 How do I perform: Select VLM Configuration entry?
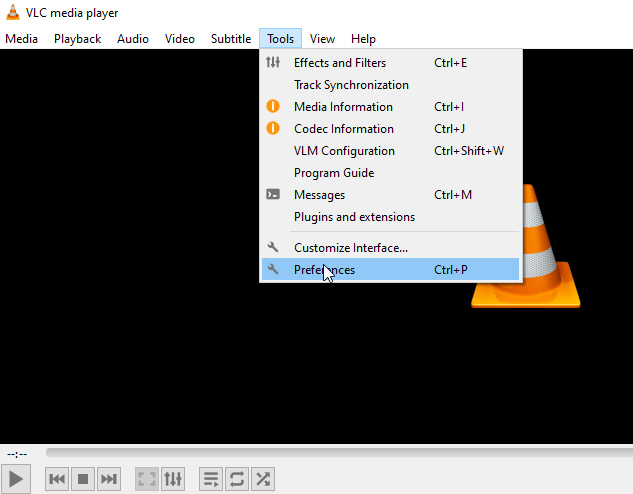click(390, 151)
